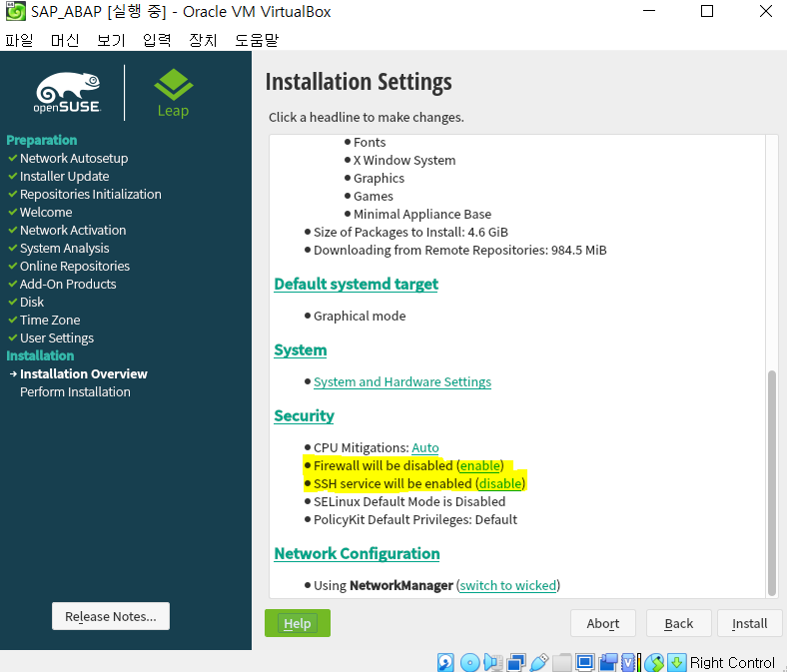787x672 pixels.
Task: Click Perform Installation step in sidebar
Action: point(75,392)
